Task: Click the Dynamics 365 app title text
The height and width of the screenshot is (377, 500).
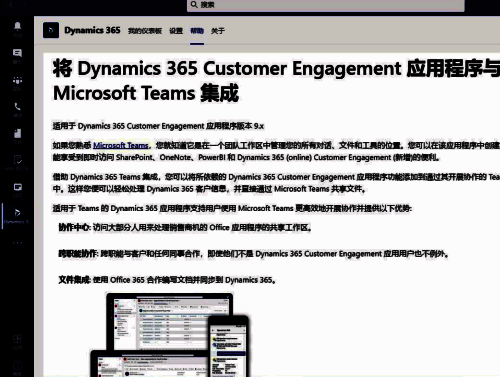Action: pyautogui.click(x=92, y=30)
